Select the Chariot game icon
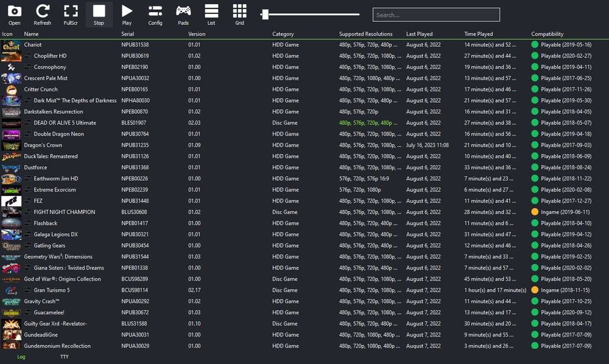 11,45
